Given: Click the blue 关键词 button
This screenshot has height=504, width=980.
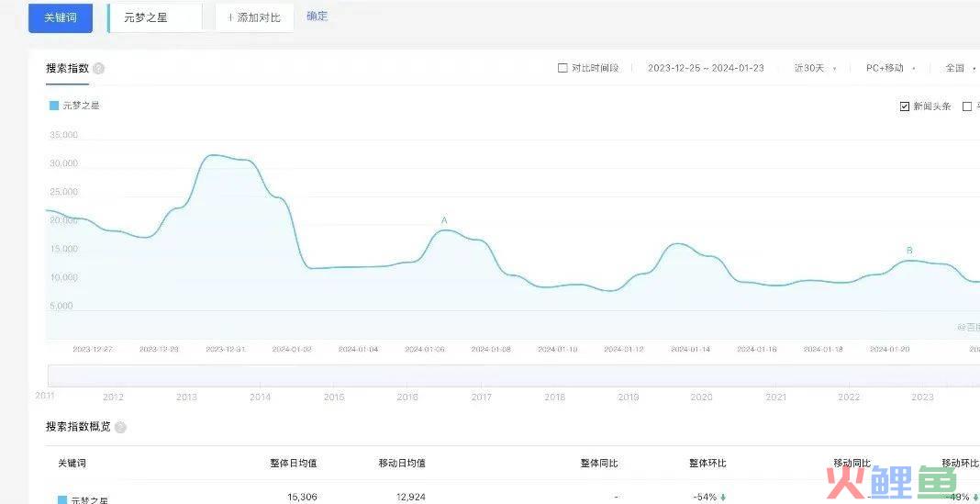Looking at the screenshot, I should point(61,18).
